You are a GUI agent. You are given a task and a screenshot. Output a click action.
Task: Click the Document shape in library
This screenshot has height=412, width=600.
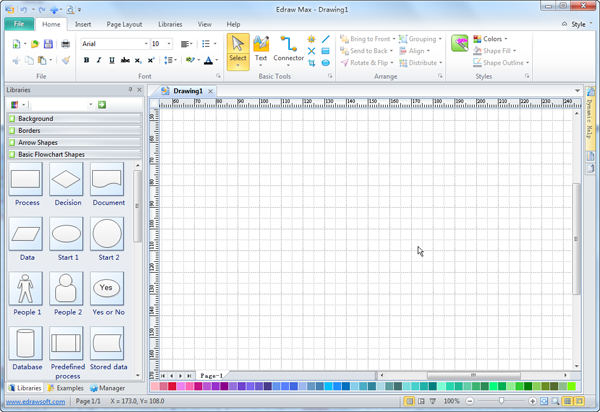tap(108, 184)
